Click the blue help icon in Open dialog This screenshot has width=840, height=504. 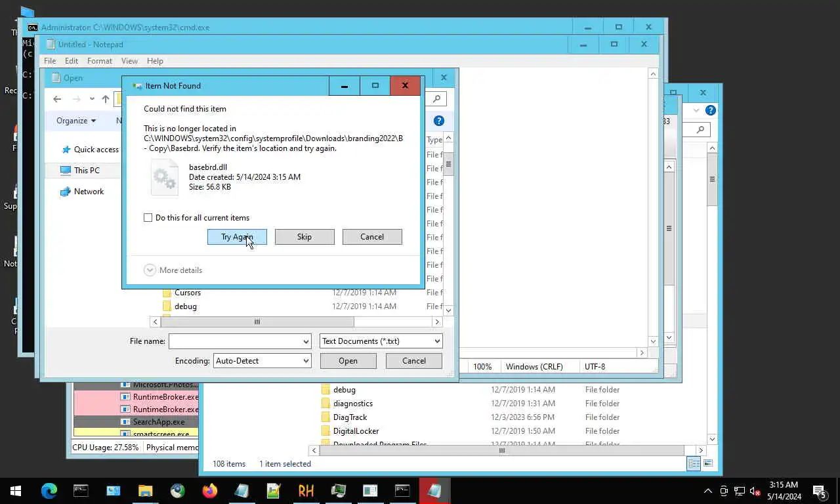click(x=439, y=121)
